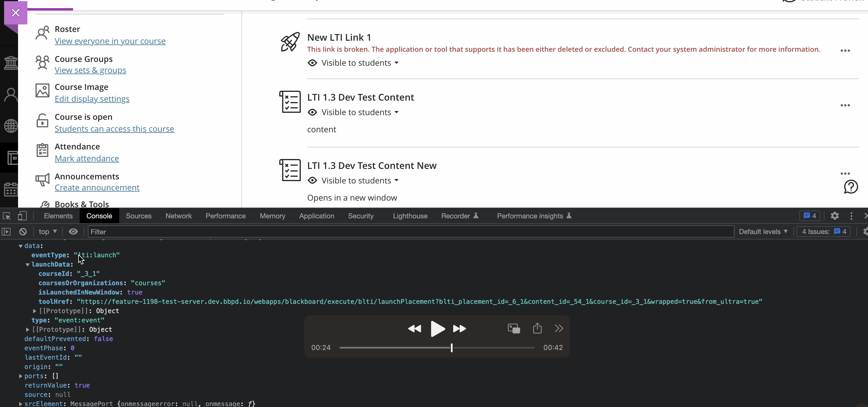The height and width of the screenshot is (407, 868).
Task: Expand the ports array
Action: [x=21, y=376]
